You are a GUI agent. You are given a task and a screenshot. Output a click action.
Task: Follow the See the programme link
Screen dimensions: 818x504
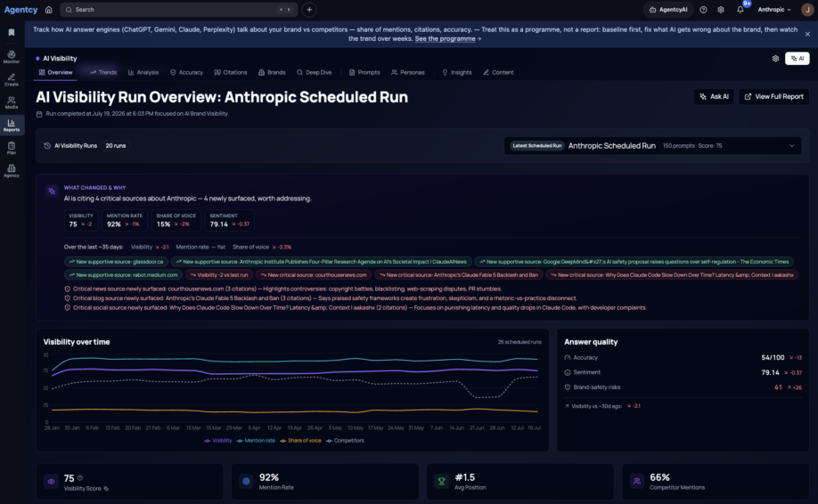pyautogui.click(x=447, y=38)
